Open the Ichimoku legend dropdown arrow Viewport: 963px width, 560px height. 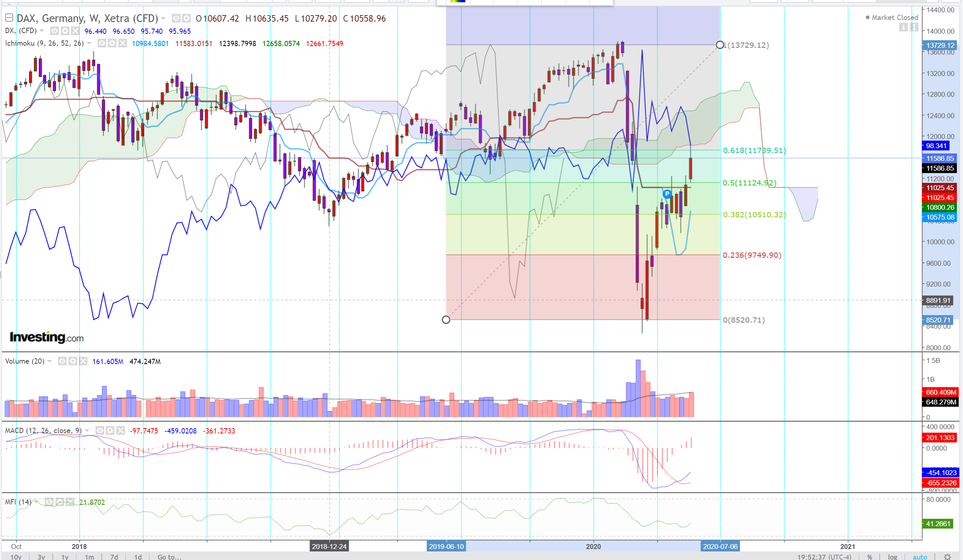(89, 43)
